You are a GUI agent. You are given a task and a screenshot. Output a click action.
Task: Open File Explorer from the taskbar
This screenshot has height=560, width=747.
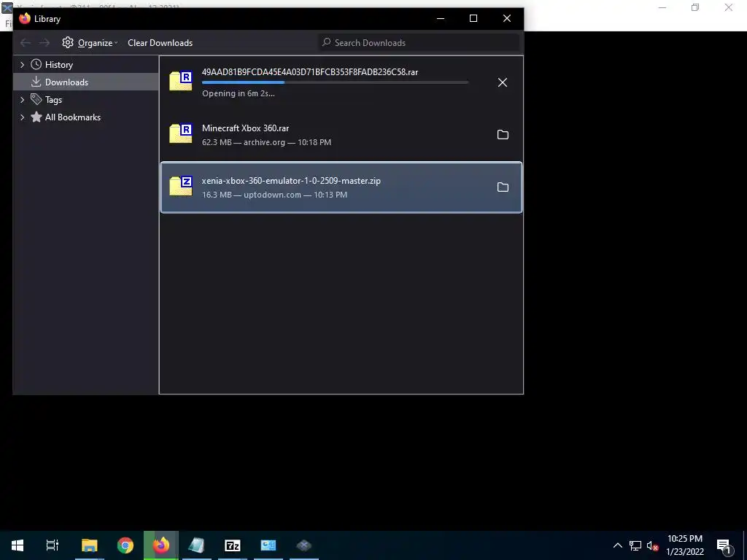[x=90, y=545]
